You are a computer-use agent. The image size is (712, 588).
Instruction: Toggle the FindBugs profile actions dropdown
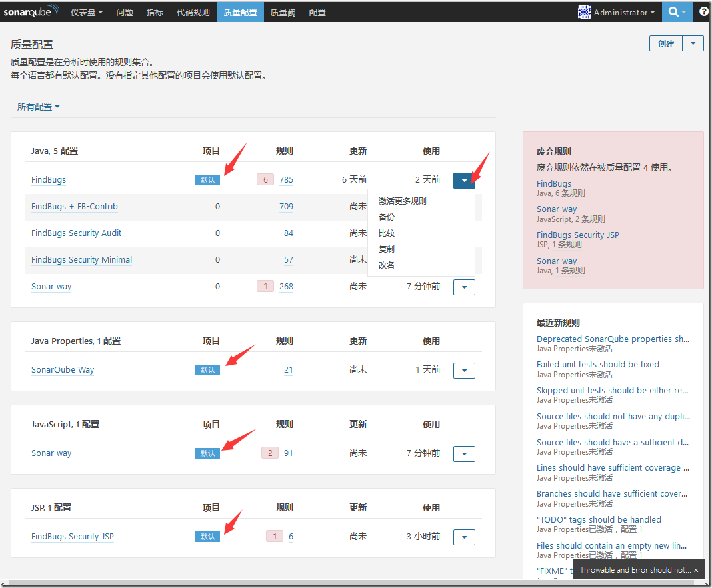click(x=464, y=180)
